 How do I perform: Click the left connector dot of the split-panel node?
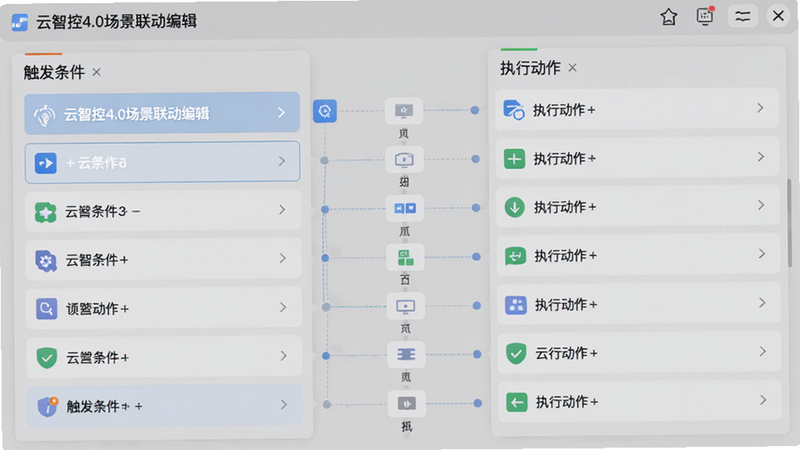pyautogui.click(x=325, y=209)
